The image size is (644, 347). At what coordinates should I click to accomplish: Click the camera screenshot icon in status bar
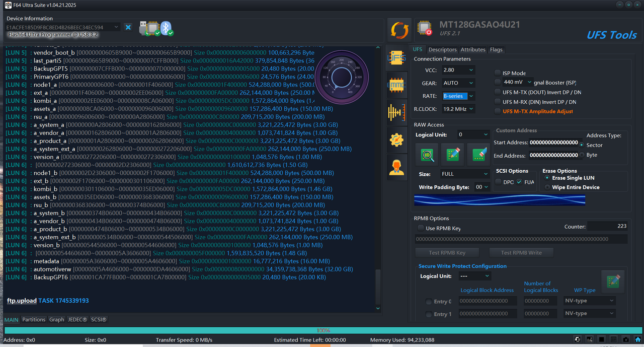pos(625,340)
